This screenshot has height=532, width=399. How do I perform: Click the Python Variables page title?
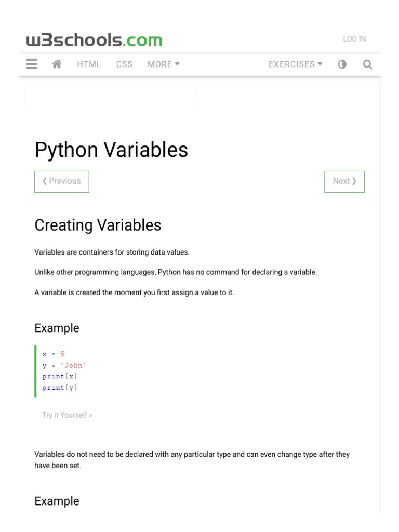pyautogui.click(x=111, y=150)
